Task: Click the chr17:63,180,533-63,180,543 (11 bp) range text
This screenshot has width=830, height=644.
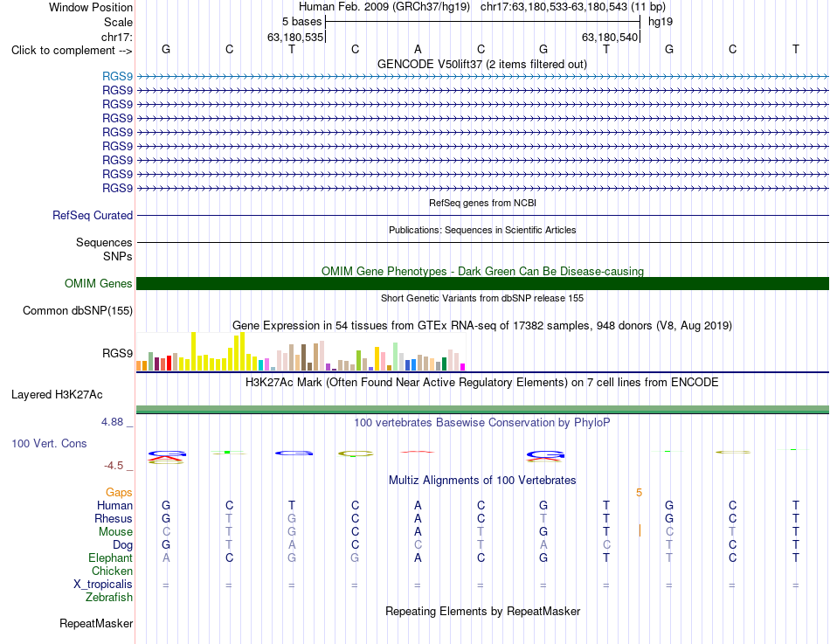Action: coord(573,7)
